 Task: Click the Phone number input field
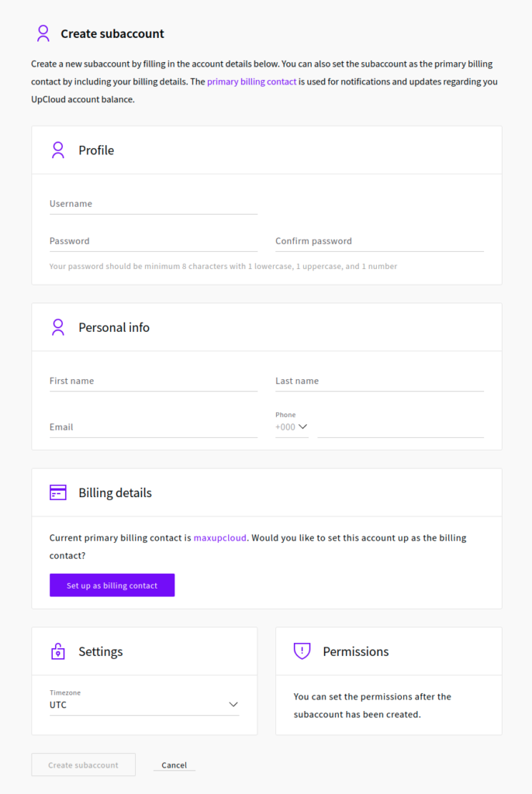tap(400, 427)
